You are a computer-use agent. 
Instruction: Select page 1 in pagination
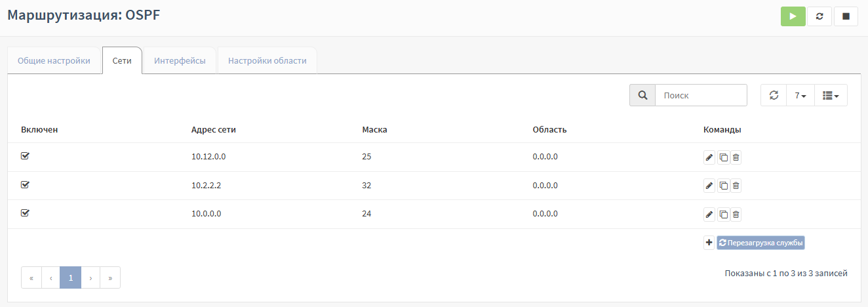pos(70,277)
